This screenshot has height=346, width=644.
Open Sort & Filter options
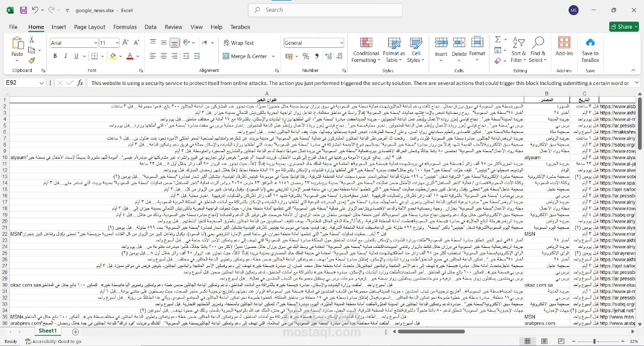[x=519, y=50]
